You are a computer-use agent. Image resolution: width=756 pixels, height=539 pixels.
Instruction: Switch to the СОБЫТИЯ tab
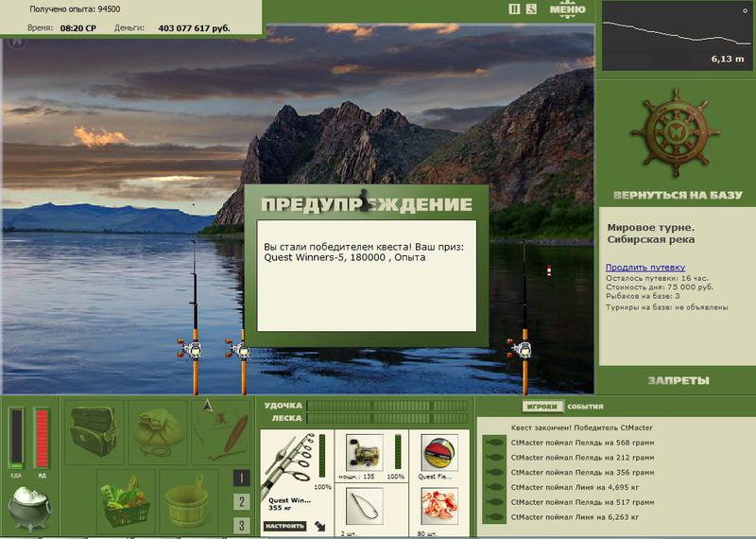[585, 407]
